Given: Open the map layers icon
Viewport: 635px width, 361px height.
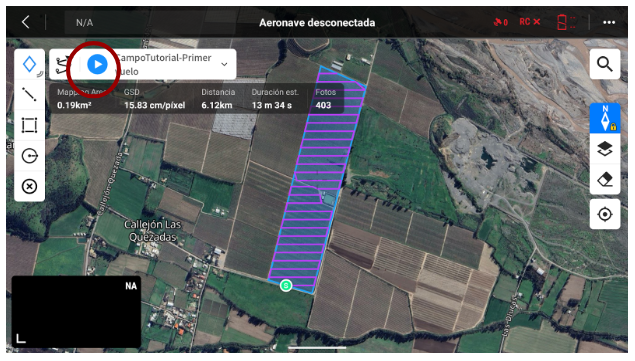Looking at the screenshot, I should (x=605, y=149).
